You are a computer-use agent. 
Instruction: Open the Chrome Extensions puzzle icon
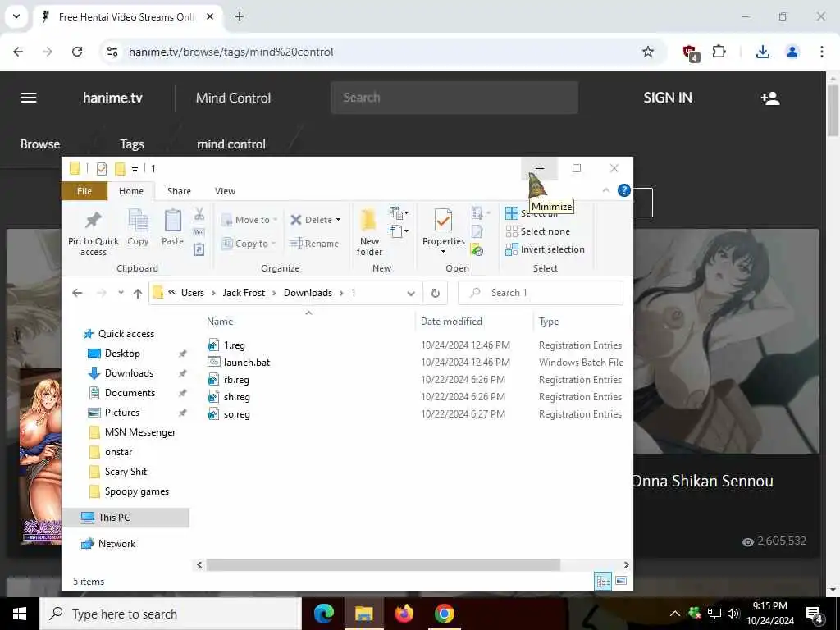click(x=719, y=52)
